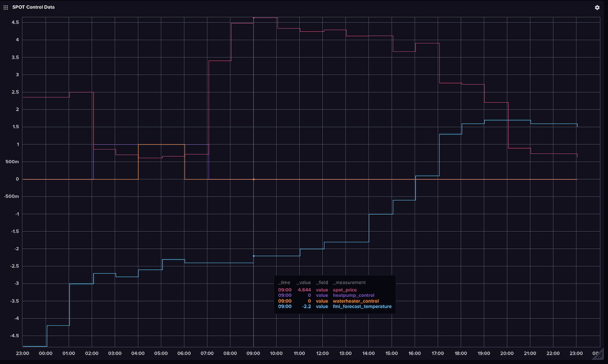Screen dimensions: 608x364
Task: Select waterheater_control in the hover legend
Action: pos(356,301)
